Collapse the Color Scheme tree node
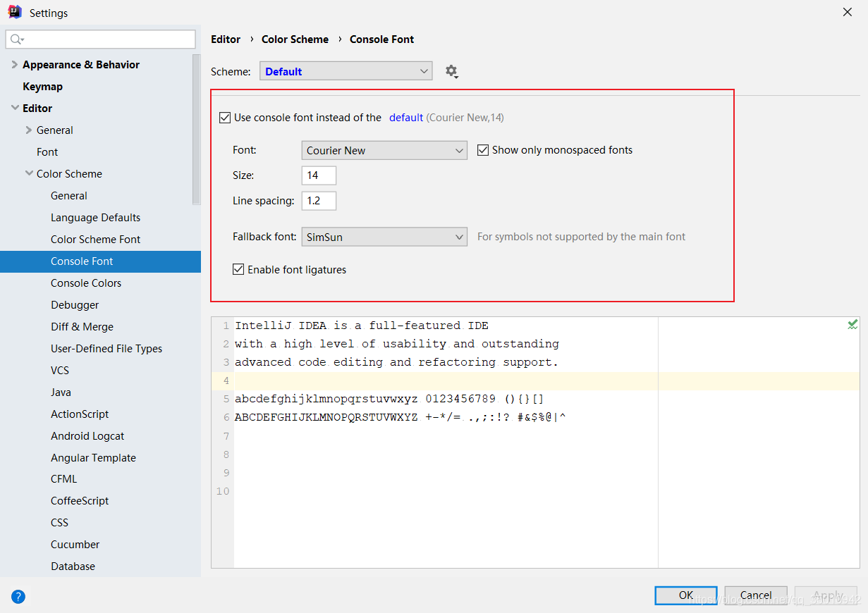 tap(29, 174)
